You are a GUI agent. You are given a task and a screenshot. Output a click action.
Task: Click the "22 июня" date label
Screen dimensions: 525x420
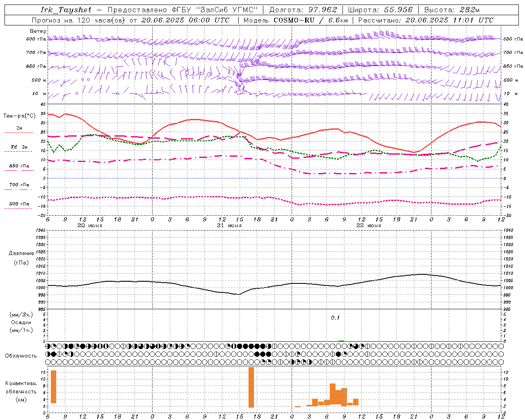369,226
